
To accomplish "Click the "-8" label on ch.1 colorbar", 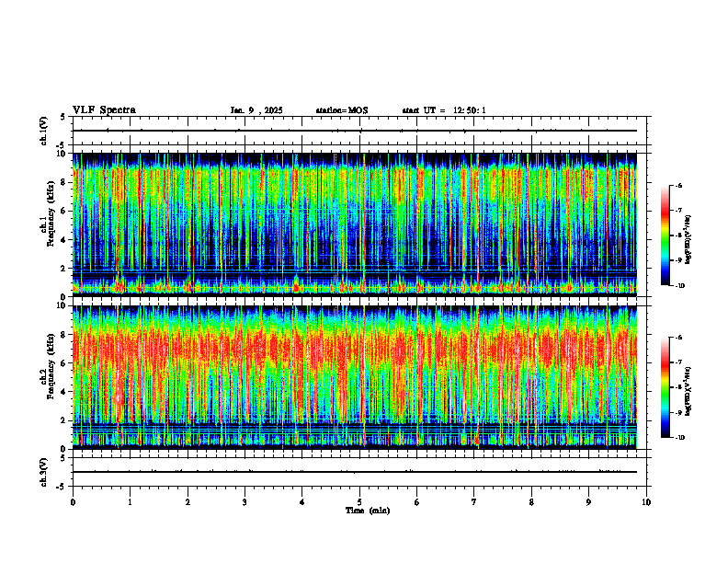I will [x=678, y=236].
